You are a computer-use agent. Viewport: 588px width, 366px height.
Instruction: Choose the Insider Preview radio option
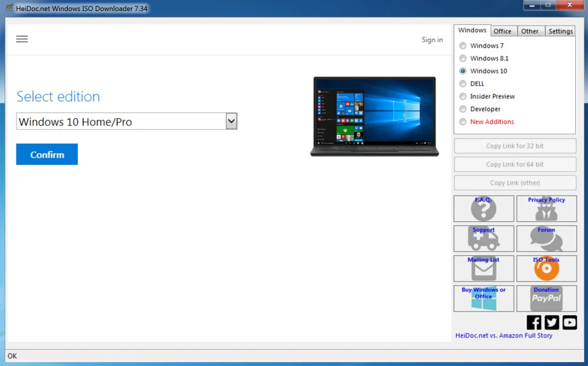tap(463, 96)
